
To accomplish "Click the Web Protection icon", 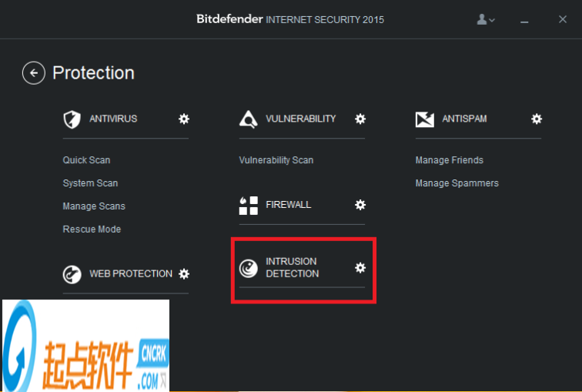I will 72,274.
